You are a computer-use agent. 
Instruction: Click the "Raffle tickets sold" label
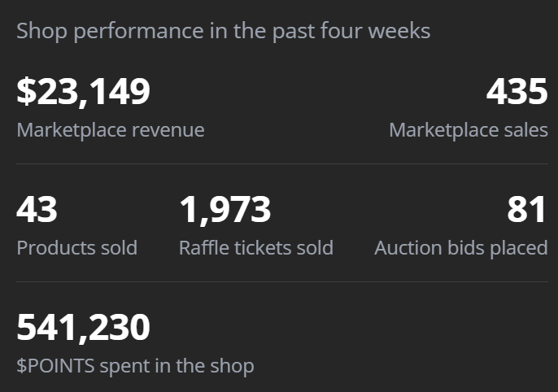pyautogui.click(x=256, y=248)
